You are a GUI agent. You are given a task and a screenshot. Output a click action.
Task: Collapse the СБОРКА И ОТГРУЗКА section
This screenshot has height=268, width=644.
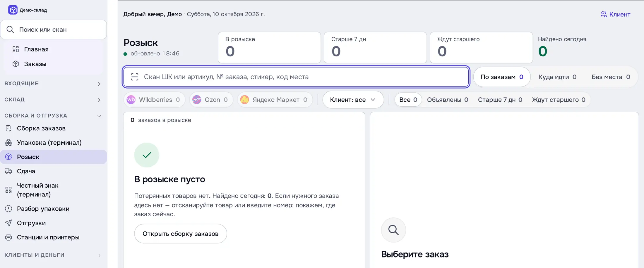(53, 116)
